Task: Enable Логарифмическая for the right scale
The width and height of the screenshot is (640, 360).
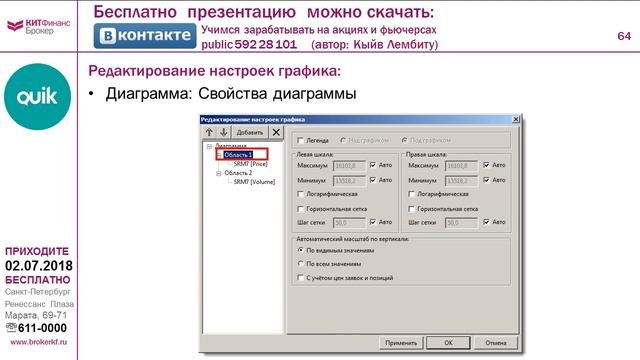Action: [x=411, y=194]
